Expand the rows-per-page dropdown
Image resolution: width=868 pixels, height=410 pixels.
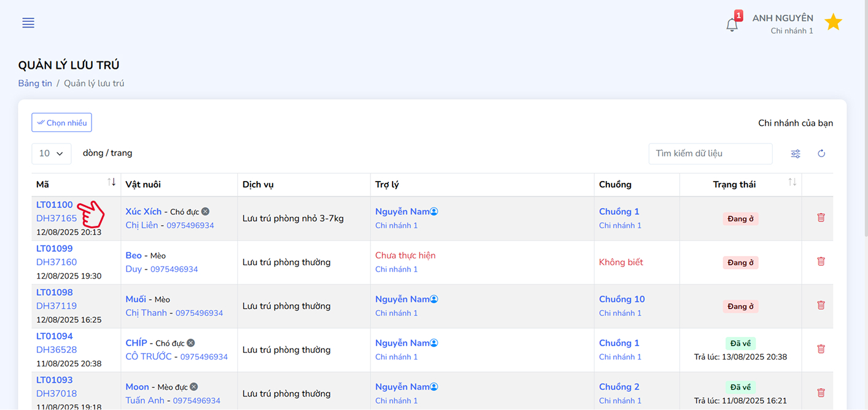pyautogui.click(x=52, y=153)
